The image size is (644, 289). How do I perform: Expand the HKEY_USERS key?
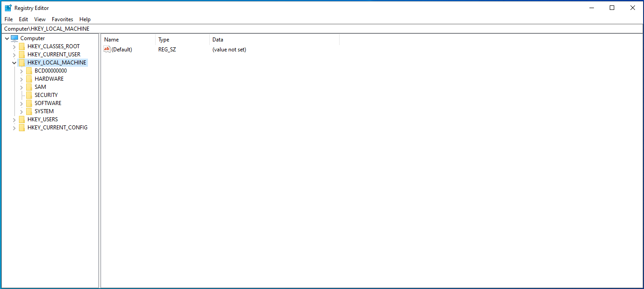[14, 119]
